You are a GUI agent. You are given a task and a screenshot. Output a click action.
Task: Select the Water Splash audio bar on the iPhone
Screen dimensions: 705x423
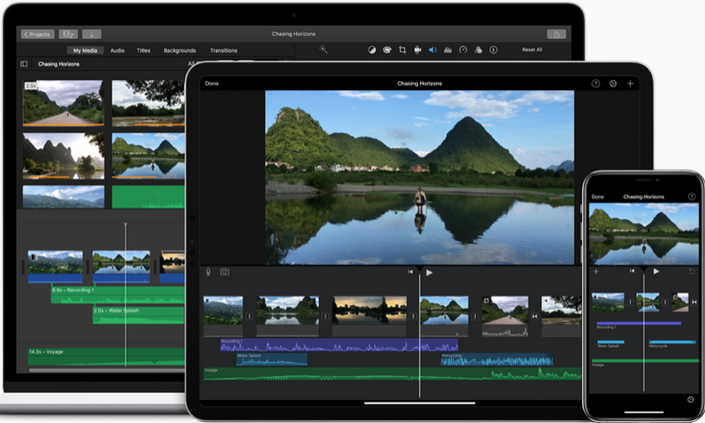[x=610, y=342]
